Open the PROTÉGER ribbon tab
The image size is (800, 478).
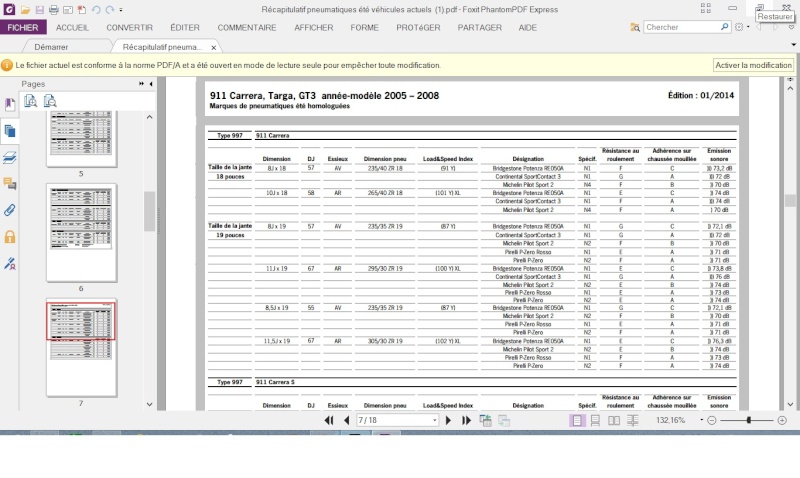click(418, 28)
